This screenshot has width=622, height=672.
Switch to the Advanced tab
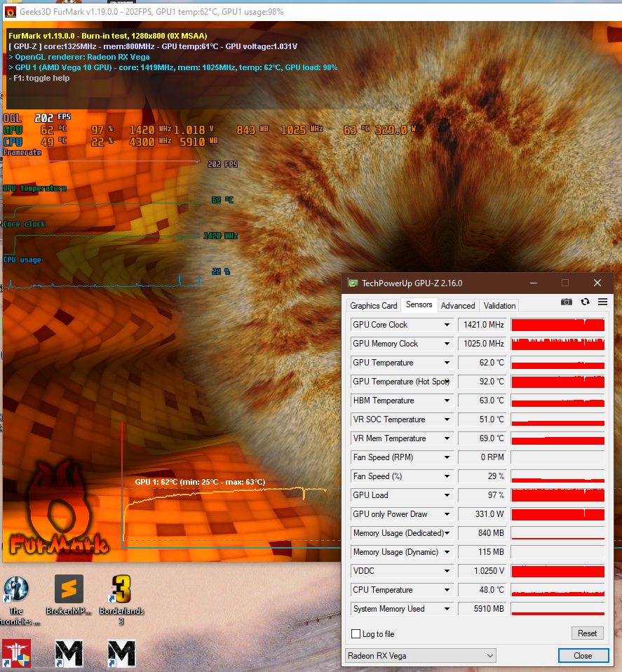click(458, 306)
